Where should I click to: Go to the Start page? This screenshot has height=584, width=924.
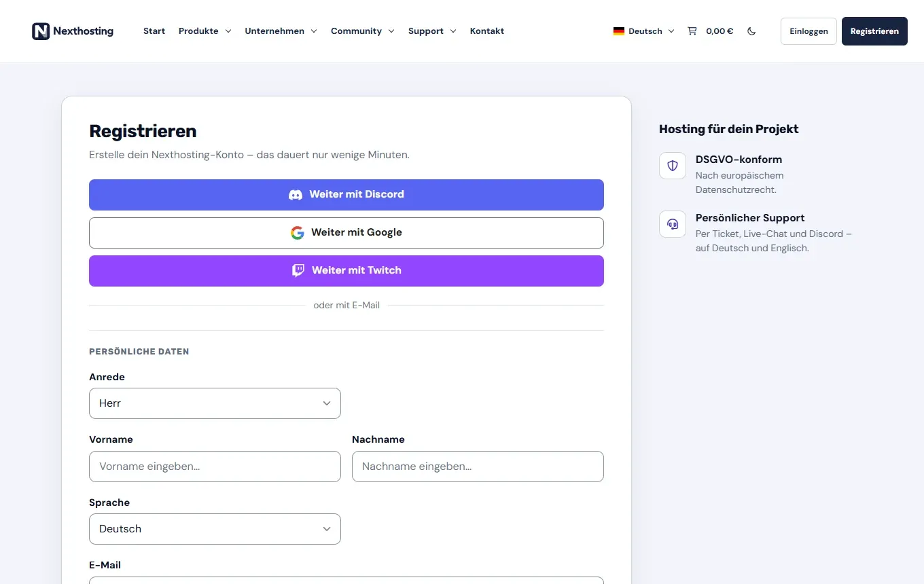click(154, 31)
